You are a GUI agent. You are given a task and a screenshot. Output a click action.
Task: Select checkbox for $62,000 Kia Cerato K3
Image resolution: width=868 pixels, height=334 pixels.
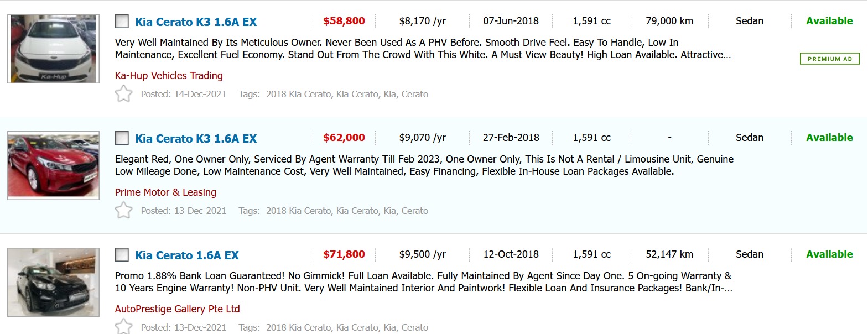pos(122,138)
